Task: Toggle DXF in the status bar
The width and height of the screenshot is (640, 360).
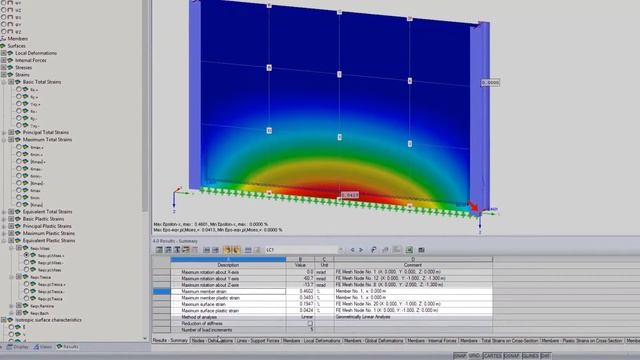Action: tap(546, 356)
